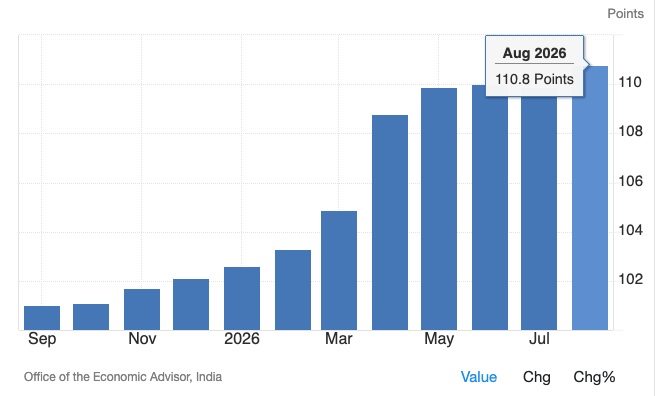This screenshot has width=657, height=396.
Task: Click the Aug 2026 tooltip heading
Action: pyautogui.click(x=534, y=53)
